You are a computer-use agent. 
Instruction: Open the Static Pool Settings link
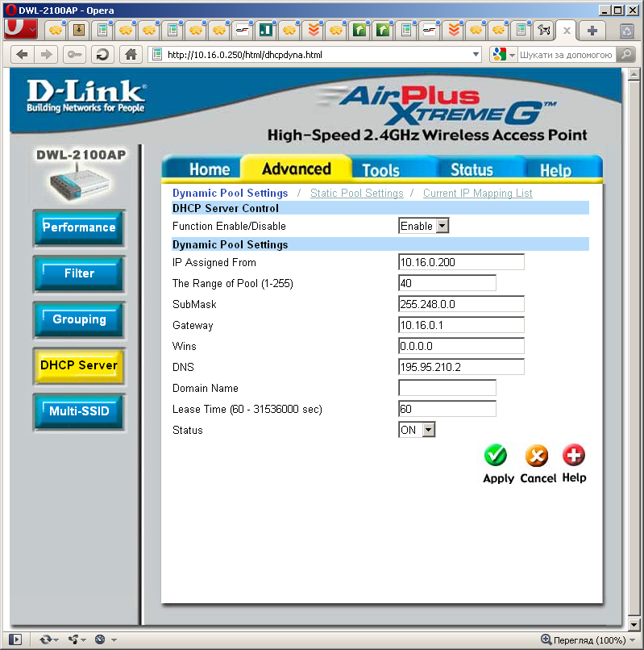pos(357,194)
